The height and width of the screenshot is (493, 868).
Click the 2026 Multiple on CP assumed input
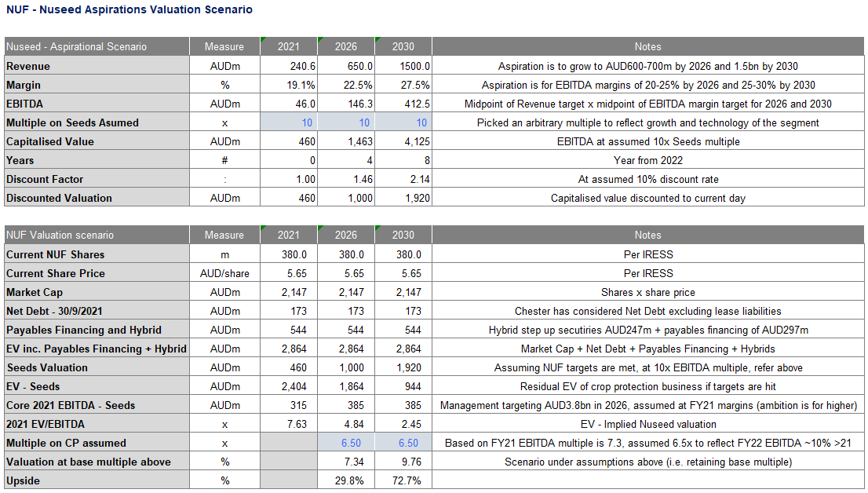coord(346,444)
